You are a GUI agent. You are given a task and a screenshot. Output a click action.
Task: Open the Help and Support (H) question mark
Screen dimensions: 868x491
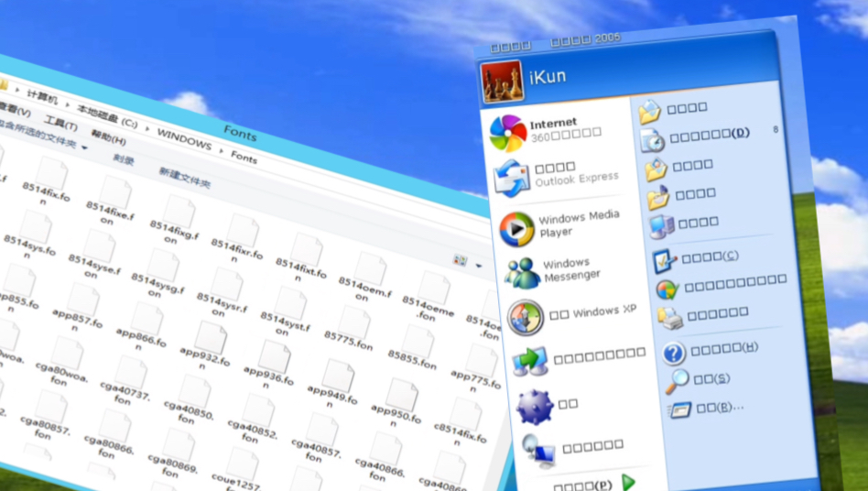[x=674, y=354]
